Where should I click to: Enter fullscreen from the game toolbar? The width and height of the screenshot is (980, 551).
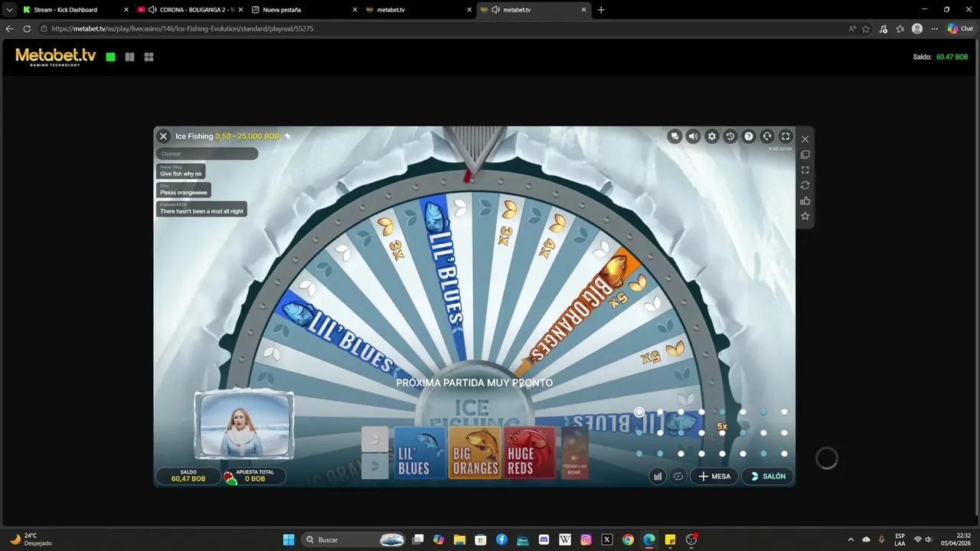[786, 136]
